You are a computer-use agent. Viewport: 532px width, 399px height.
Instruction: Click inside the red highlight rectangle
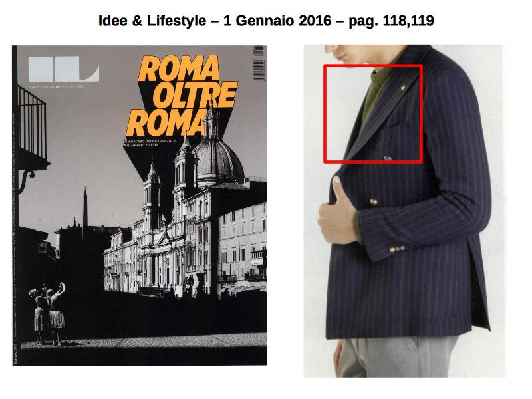[x=373, y=114]
